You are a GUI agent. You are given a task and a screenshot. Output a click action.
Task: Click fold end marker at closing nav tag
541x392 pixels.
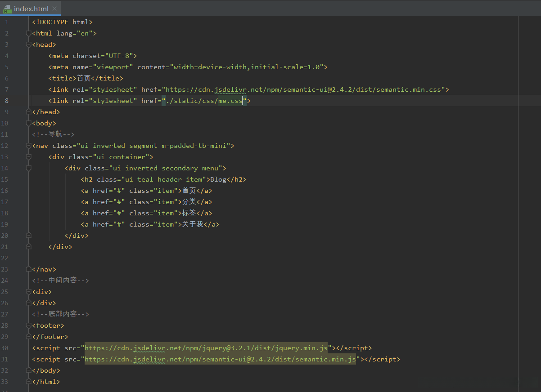click(29, 269)
